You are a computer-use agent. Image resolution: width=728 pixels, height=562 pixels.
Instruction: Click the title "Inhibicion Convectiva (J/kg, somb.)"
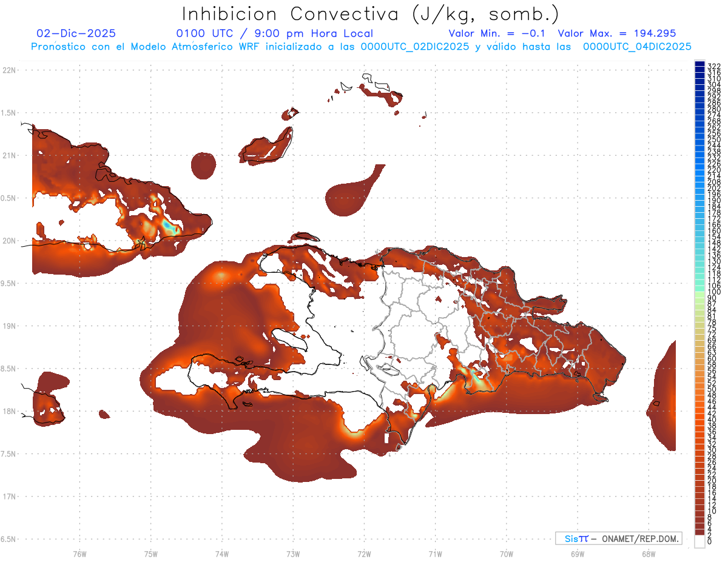click(x=371, y=15)
